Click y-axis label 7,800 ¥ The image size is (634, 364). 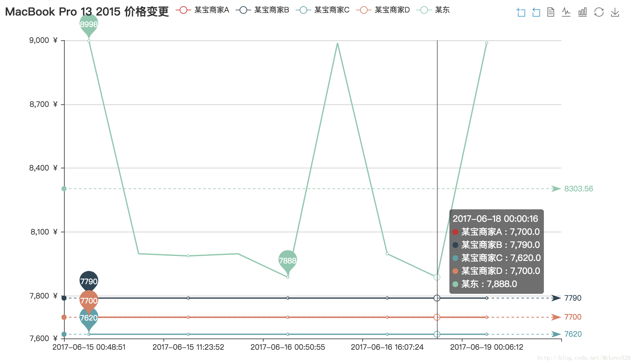(x=44, y=296)
